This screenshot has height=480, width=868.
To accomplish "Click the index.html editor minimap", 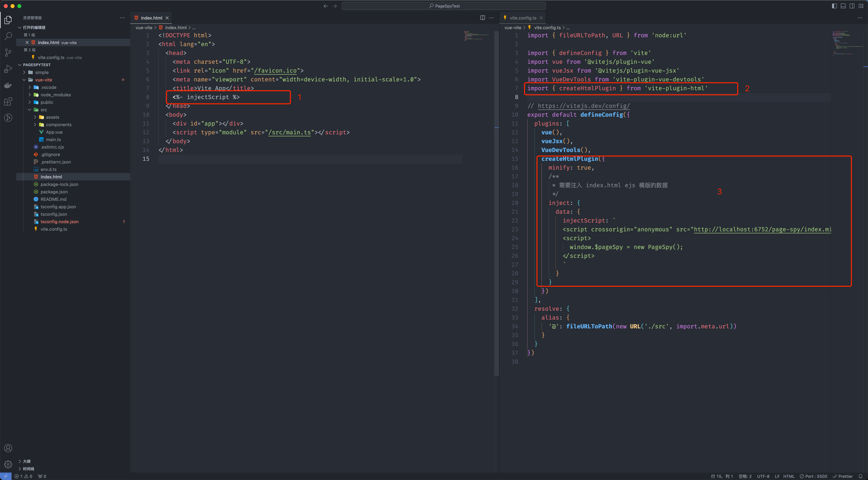I will coord(476,36).
